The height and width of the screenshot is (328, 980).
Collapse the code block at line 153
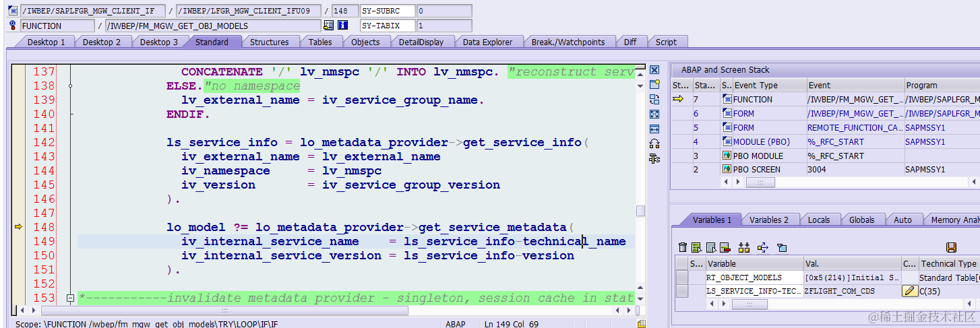(69, 298)
